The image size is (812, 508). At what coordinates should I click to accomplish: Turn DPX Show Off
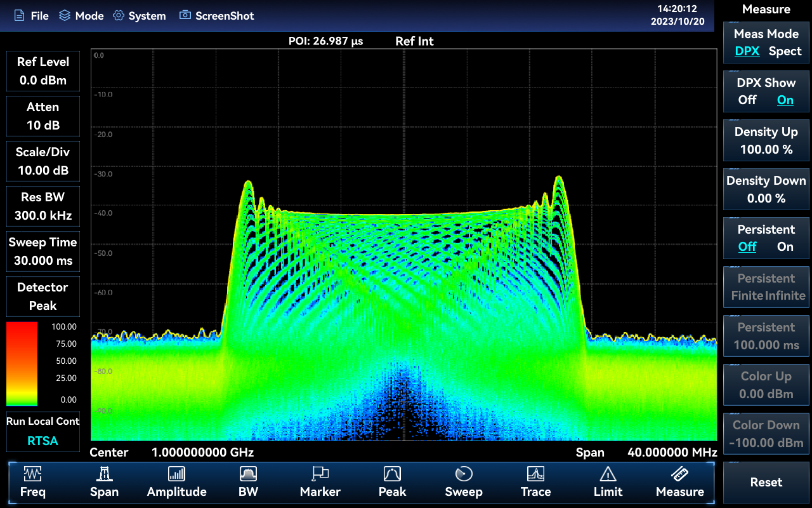[747, 100]
